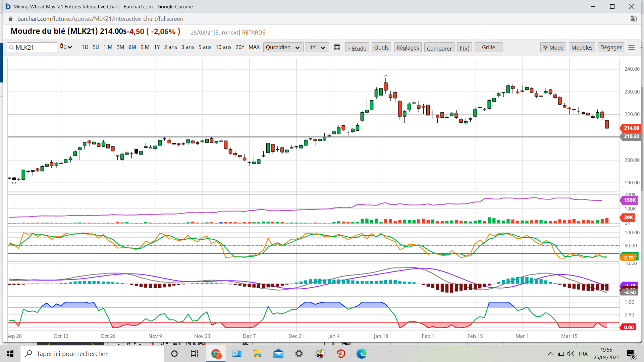Open File Explorer from the taskbar
The width and height of the screenshot is (644, 362).
point(257,354)
